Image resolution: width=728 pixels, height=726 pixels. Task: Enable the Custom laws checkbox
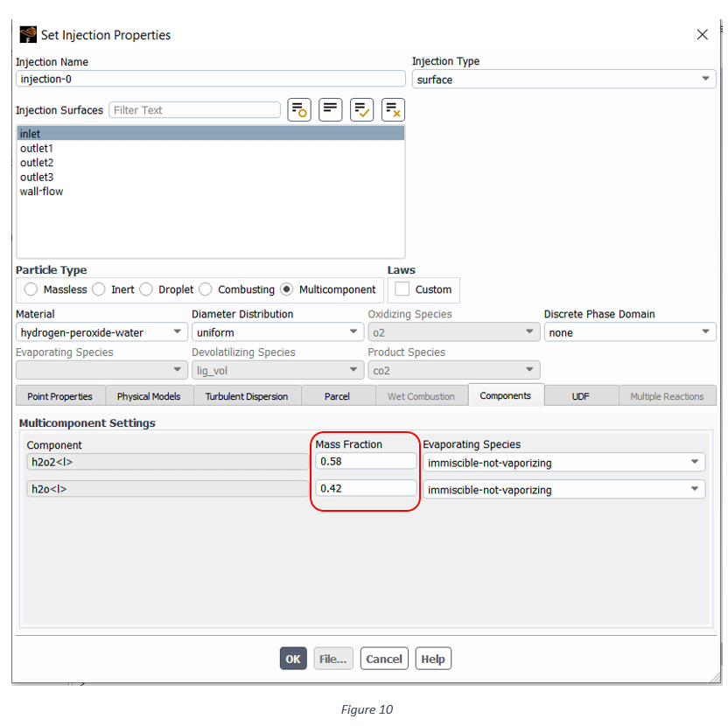click(x=402, y=290)
